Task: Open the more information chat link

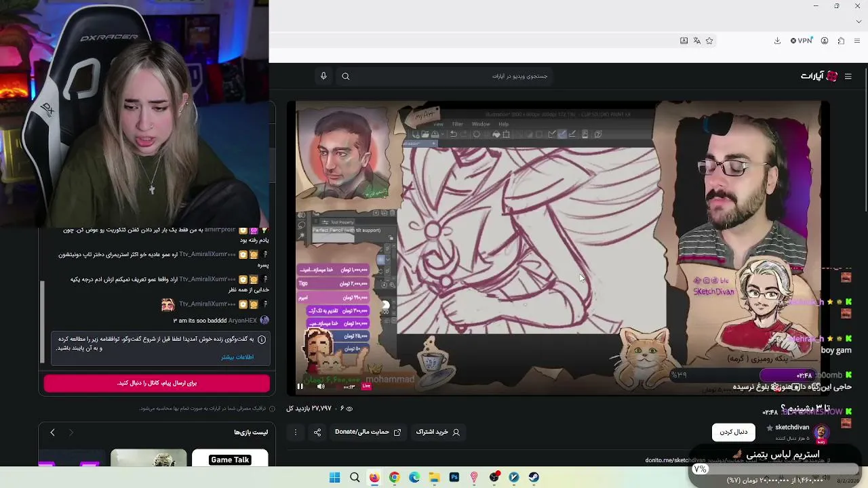Action: pos(237,357)
